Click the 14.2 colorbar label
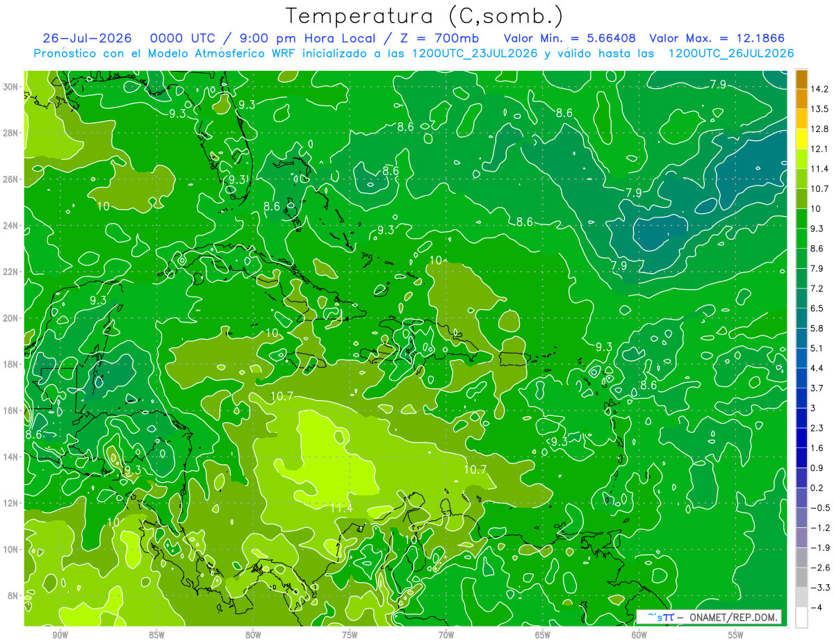 (819, 89)
